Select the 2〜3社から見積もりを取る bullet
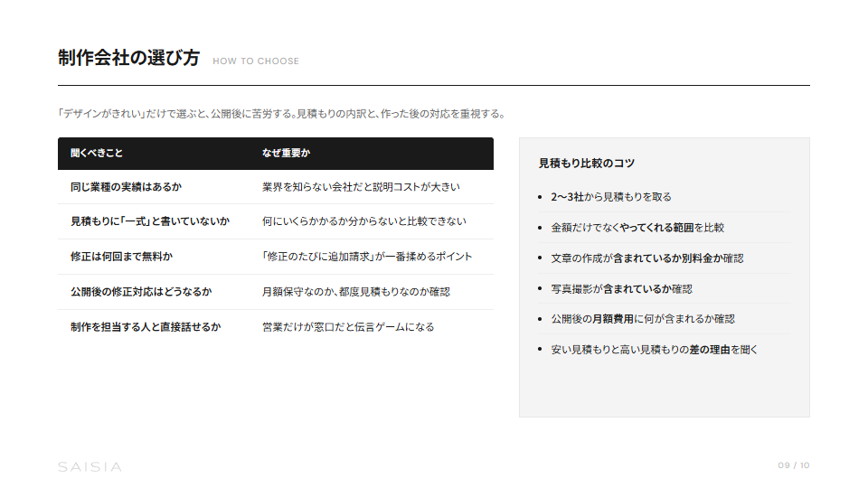868x488 pixels. click(611, 197)
